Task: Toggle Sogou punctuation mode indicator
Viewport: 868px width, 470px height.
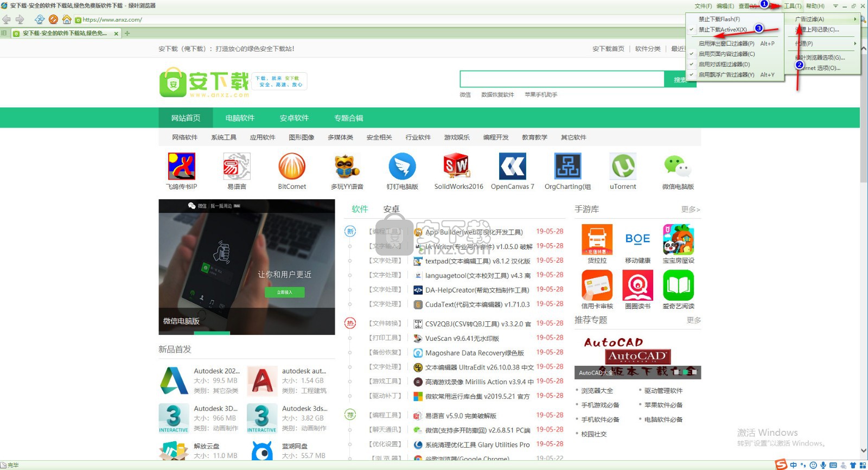Action: pyautogui.click(x=803, y=465)
